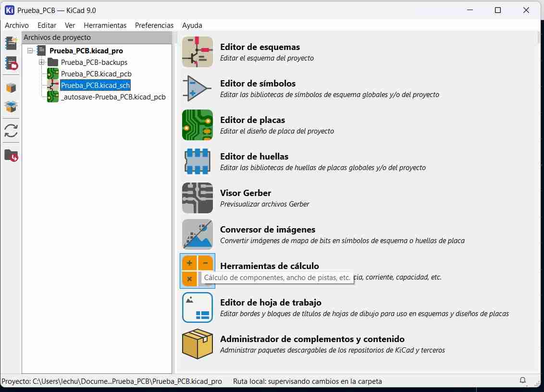Maximize the KiCad window
The height and width of the screenshot is (392, 544).
point(497,10)
